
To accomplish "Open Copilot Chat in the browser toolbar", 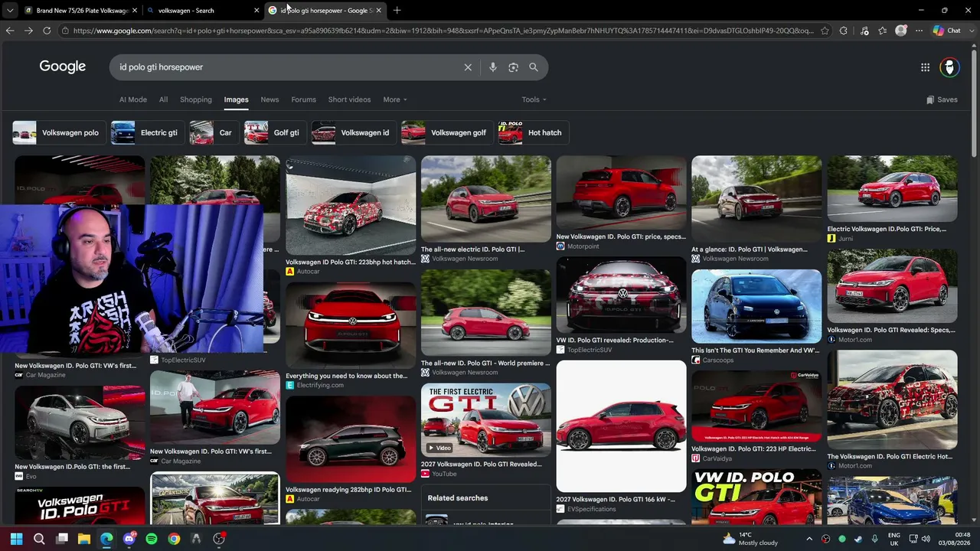I will pos(947,31).
